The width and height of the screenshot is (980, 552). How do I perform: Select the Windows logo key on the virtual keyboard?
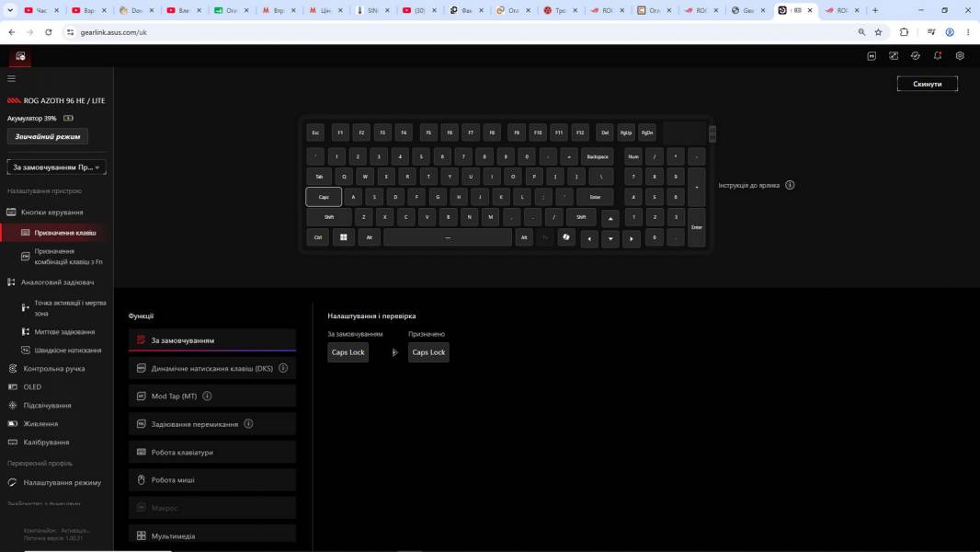pyautogui.click(x=343, y=237)
